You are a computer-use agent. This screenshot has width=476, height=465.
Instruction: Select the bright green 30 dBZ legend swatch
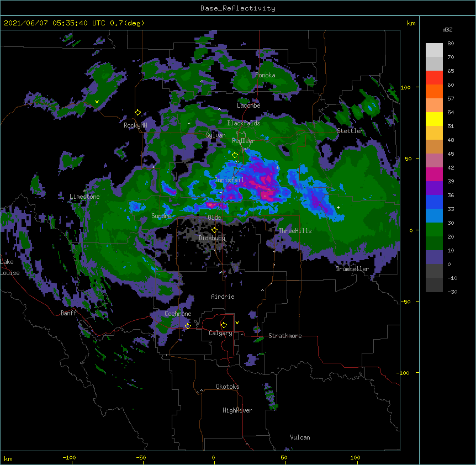click(x=434, y=230)
